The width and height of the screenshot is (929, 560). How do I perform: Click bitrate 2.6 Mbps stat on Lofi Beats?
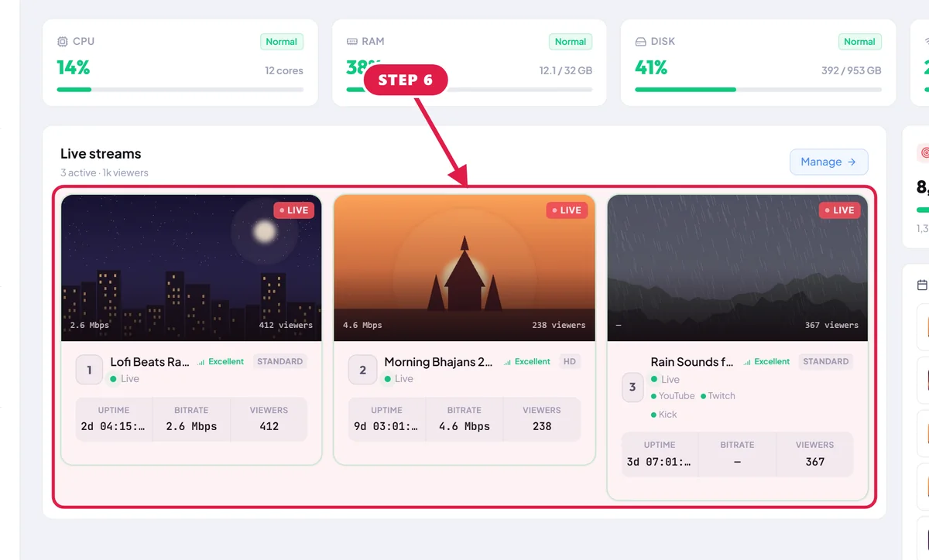[x=191, y=418]
